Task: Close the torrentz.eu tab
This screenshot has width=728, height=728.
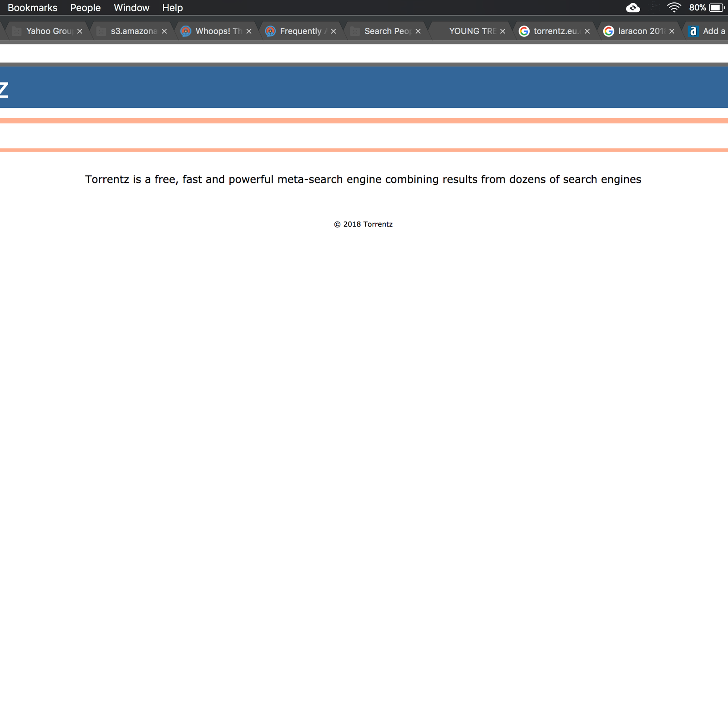Action: pyautogui.click(x=587, y=31)
